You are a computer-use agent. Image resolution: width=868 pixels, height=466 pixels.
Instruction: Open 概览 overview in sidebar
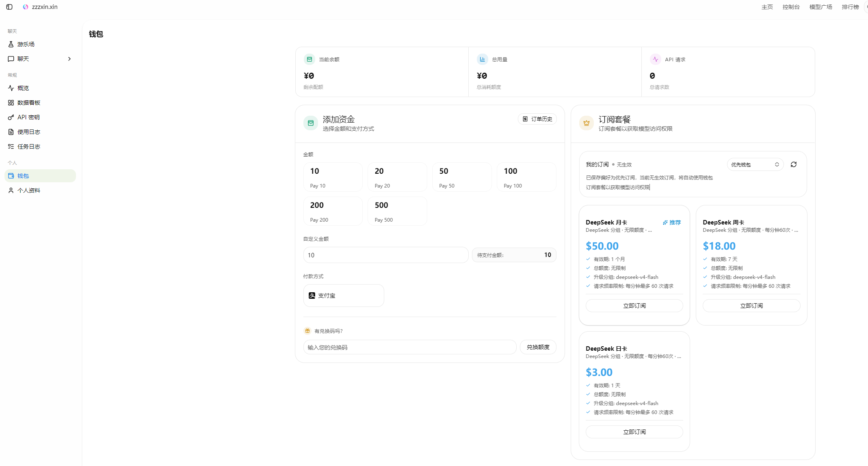coord(40,88)
